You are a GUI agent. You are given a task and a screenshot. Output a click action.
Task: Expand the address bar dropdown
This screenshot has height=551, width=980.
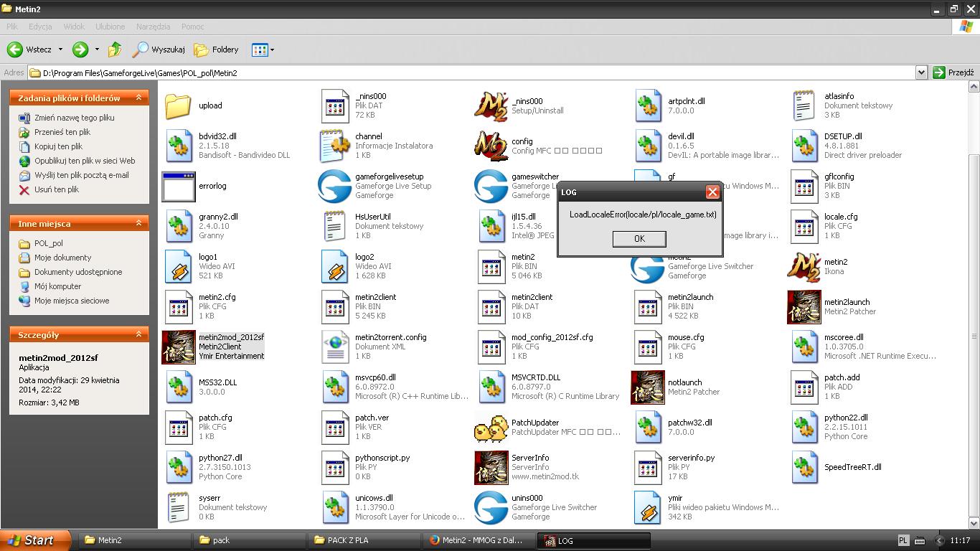click(921, 72)
